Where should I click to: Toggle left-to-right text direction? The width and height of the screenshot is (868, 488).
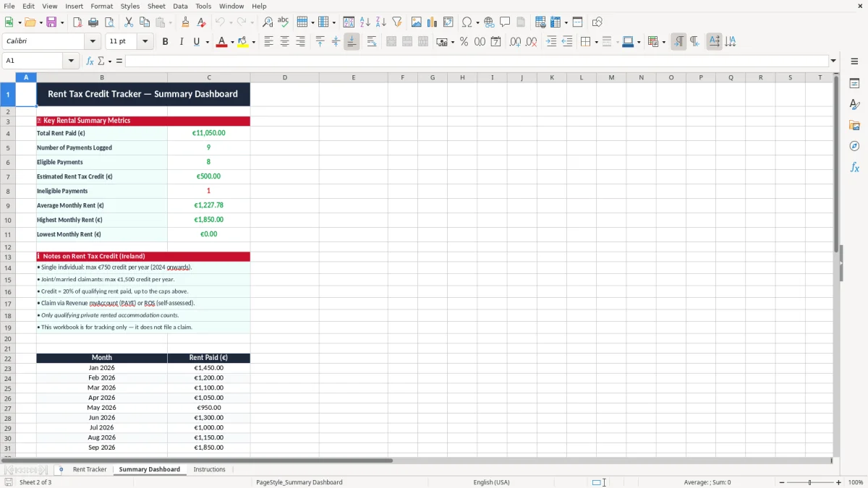(678, 42)
